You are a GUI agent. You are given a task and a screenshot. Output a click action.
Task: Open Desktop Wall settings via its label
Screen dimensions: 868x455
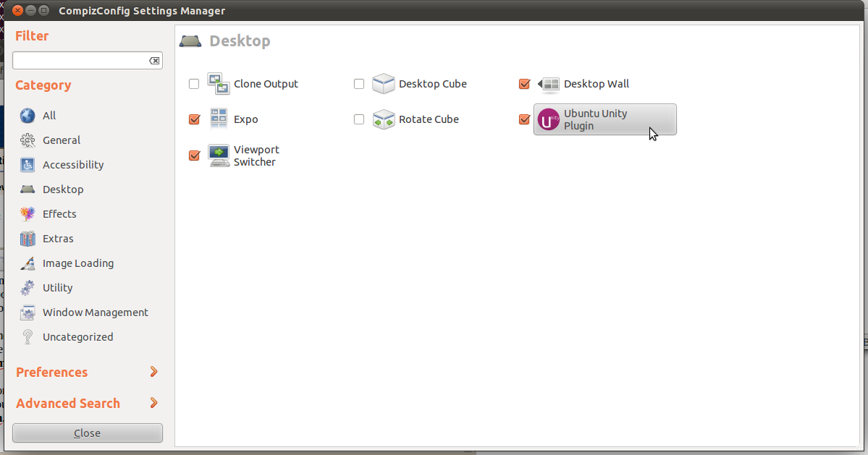(597, 84)
